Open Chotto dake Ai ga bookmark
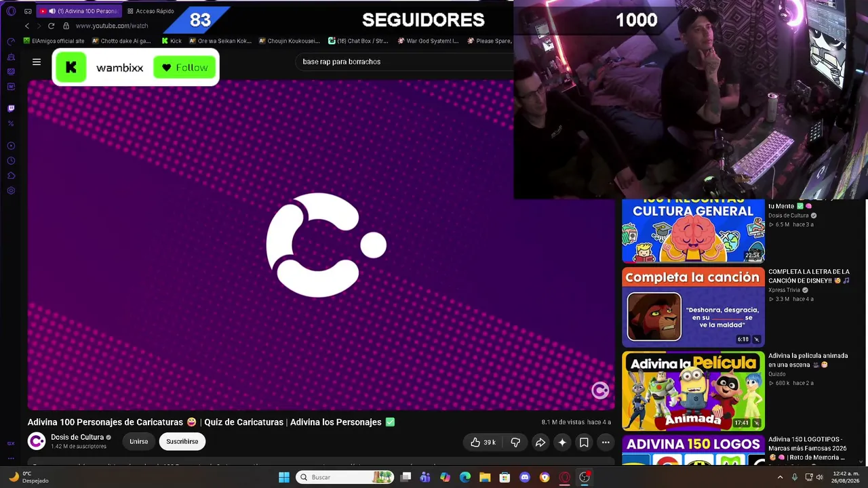The image size is (868, 488). [121, 41]
